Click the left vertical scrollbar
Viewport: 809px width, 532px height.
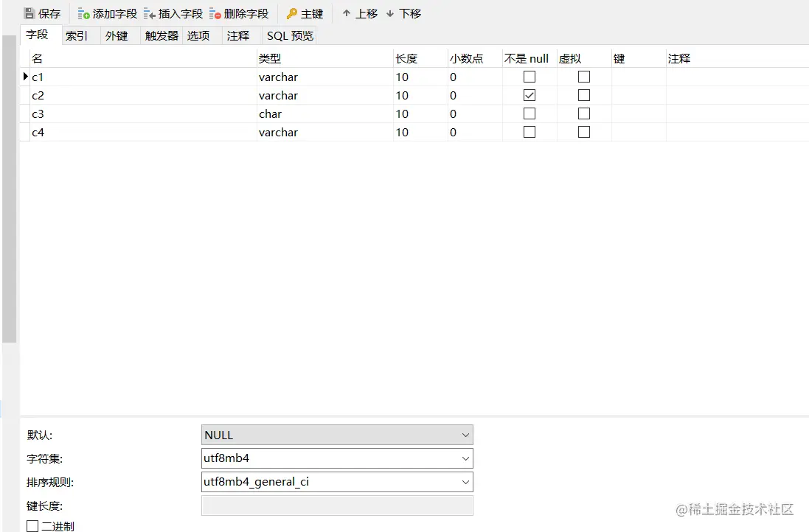[x=10, y=189]
